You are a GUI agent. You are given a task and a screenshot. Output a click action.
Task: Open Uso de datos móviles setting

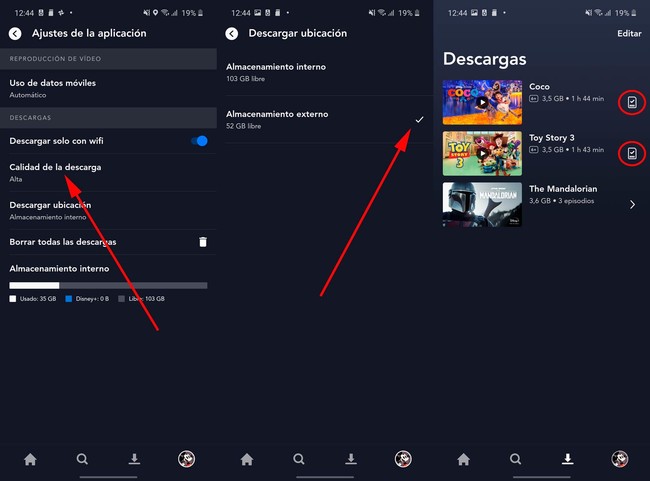53,88
